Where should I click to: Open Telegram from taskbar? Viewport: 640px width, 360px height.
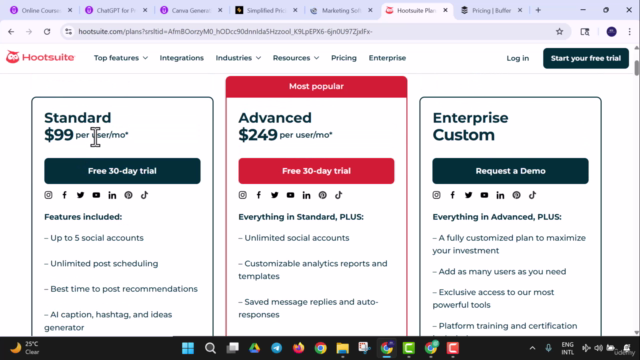click(x=276, y=348)
